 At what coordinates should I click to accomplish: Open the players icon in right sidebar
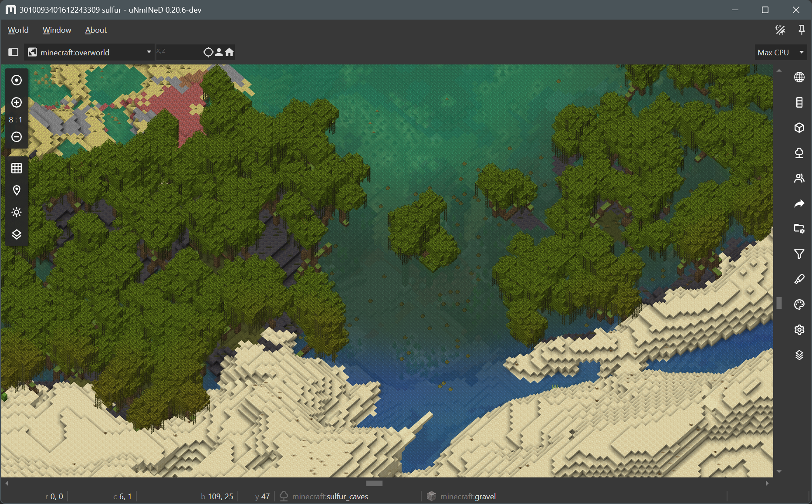pyautogui.click(x=799, y=178)
